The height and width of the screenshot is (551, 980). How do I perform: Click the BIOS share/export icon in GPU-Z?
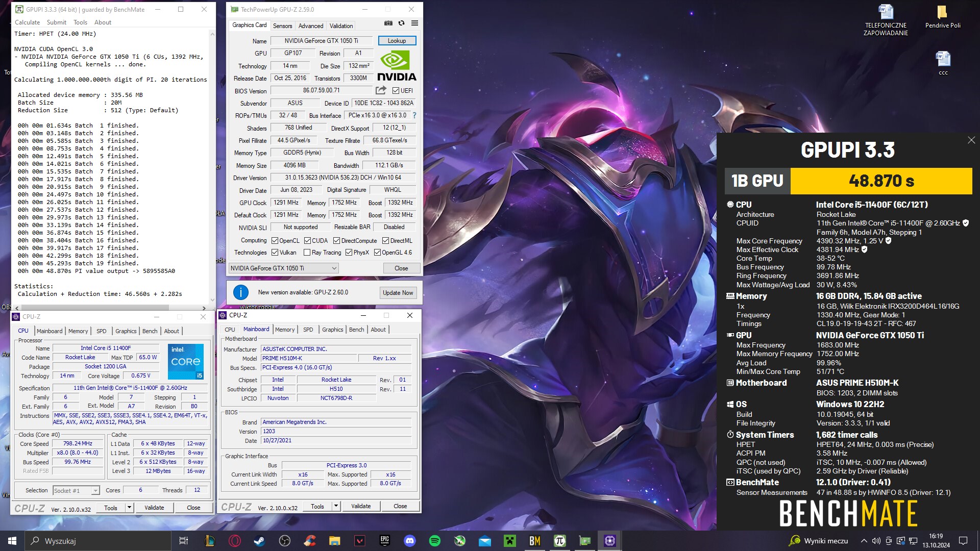coord(381,90)
